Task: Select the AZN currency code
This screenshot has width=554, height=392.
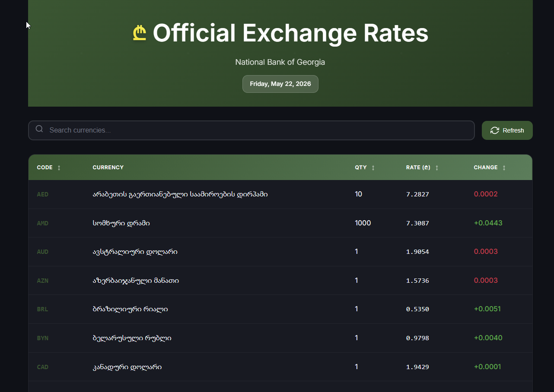Action: point(43,281)
